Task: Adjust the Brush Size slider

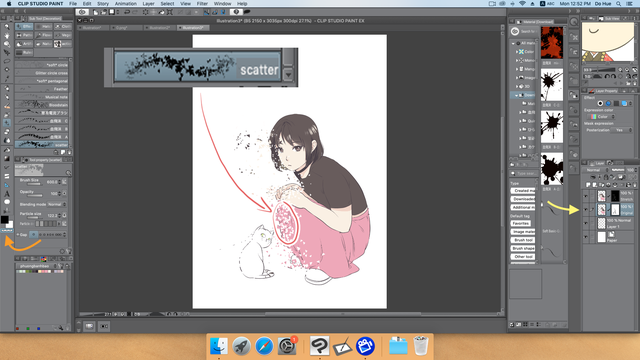Action: pyautogui.click(x=34, y=184)
